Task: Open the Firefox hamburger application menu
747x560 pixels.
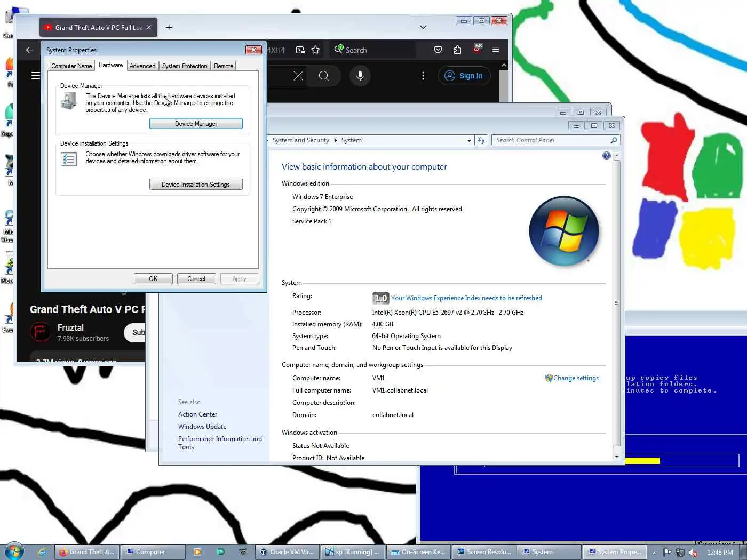Action: coord(496,50)
